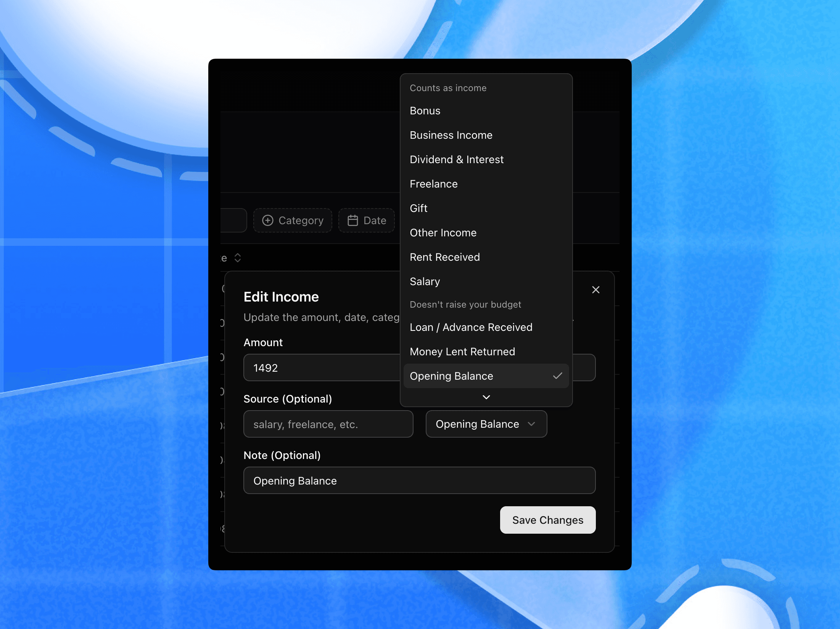840x629 pixels.
Task: Click the plus-circle icon on Category filter
Action: pos(268,220)
